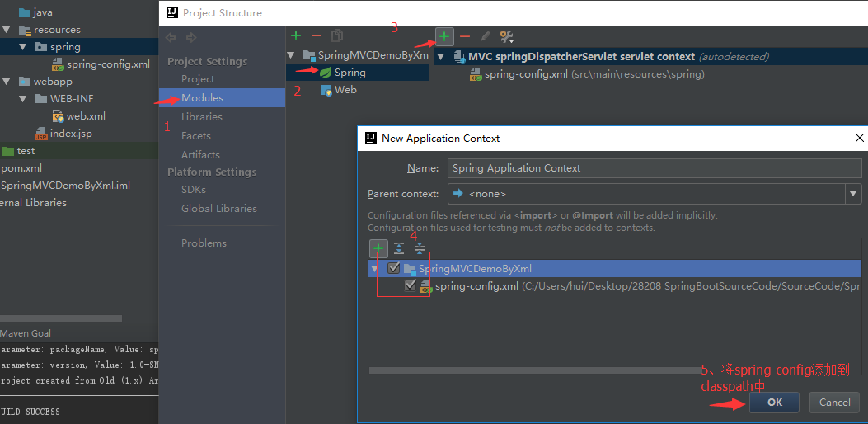868x424 pixels.
Task: Click Expand All icon in context dialog
Action: 399,247
